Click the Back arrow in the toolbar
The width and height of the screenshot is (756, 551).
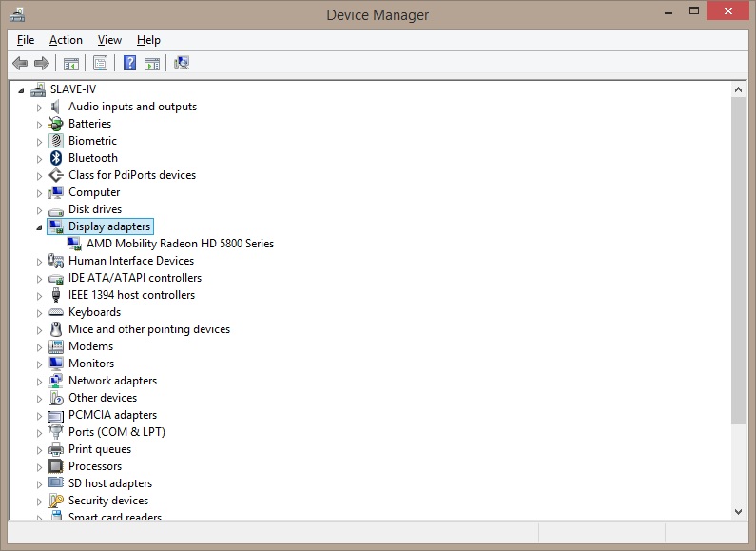(x=19, y=63)
